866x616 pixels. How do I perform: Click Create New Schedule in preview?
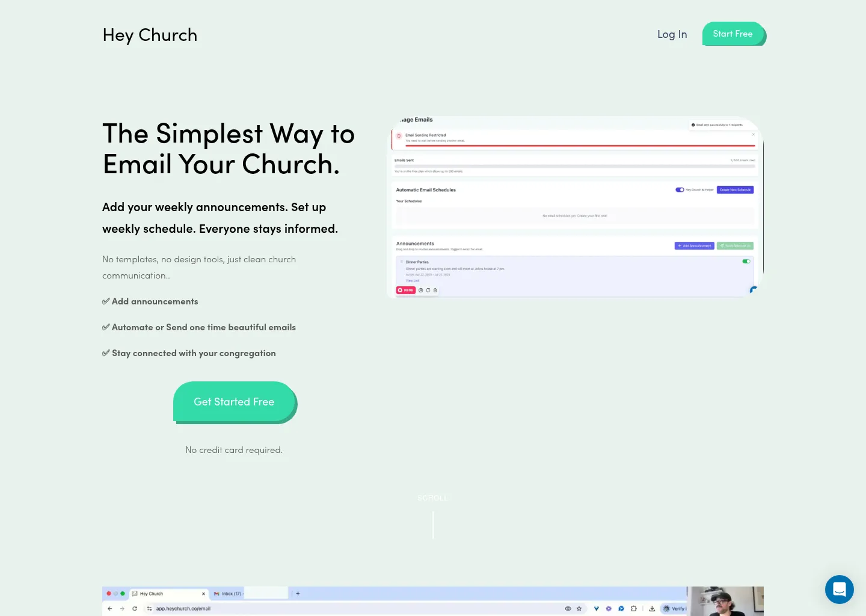pos(735,189)
